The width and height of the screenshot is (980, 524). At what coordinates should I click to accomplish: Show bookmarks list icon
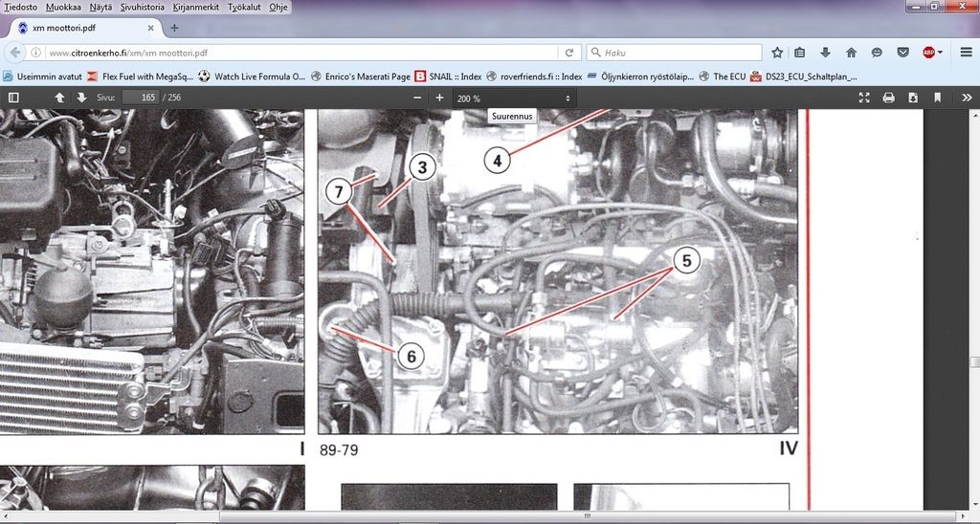tap(799, 54)
